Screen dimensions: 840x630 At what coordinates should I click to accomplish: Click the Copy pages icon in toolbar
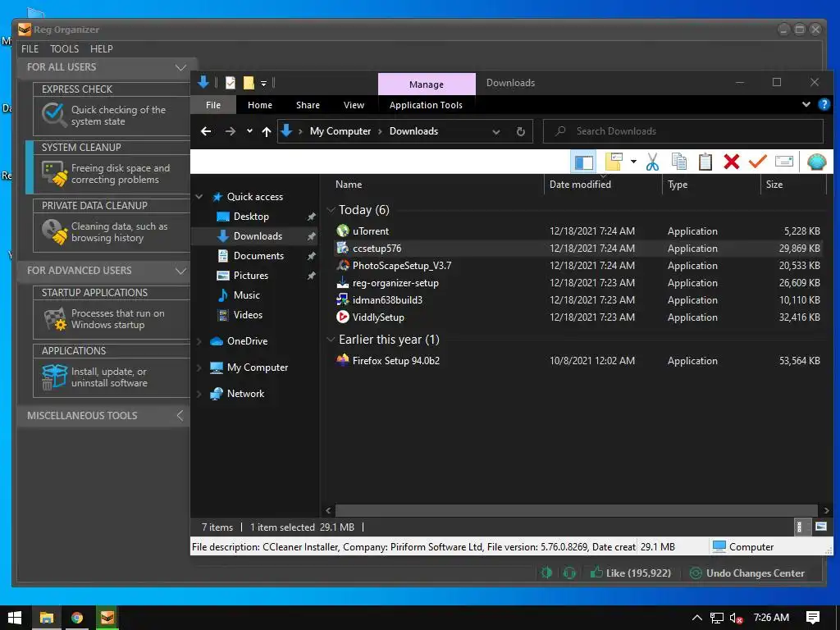678,162
